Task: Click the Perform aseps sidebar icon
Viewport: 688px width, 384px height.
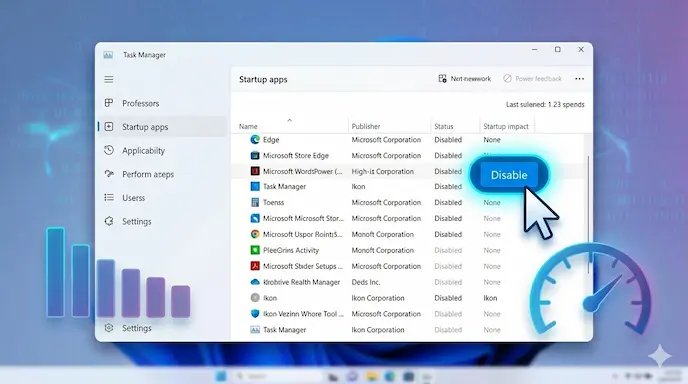Action: 109,174
